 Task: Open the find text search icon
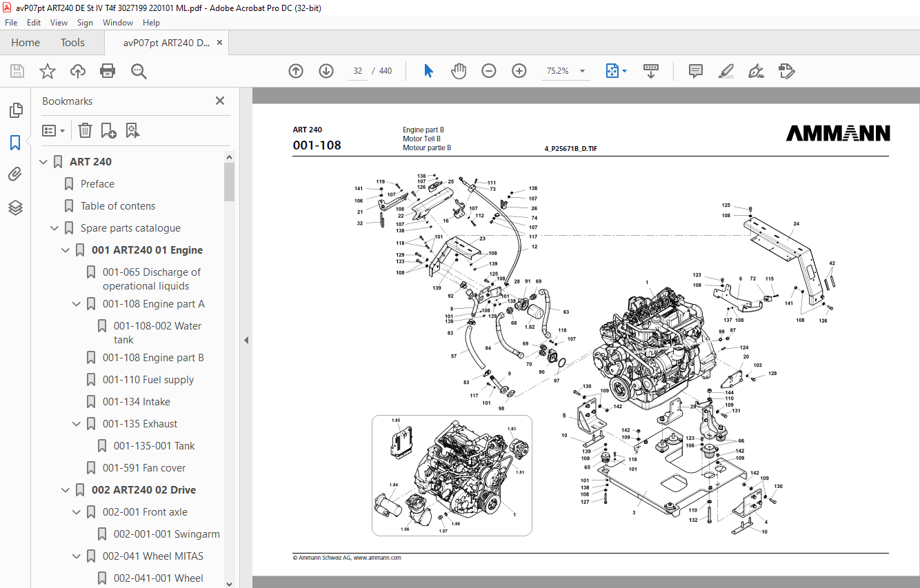[x=139, y=71]
